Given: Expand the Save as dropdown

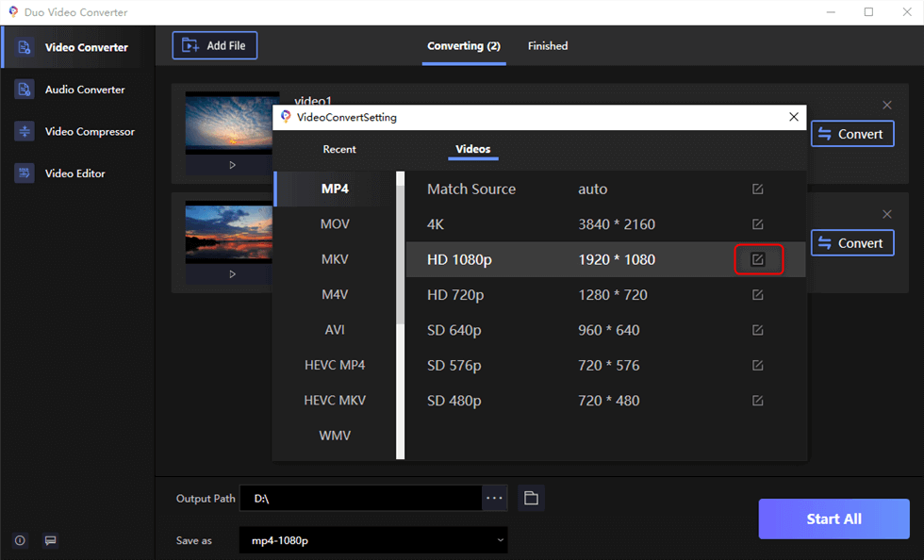Looking at the screenshot, I should [x=373, y=540].
